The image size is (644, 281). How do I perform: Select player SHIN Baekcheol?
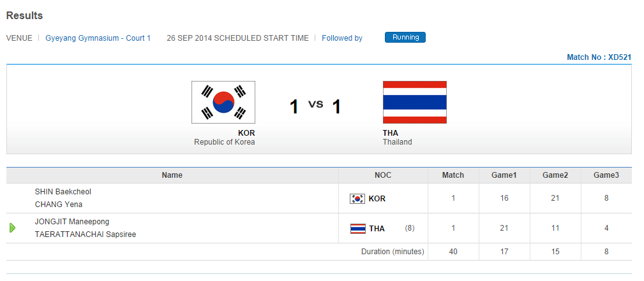63,192
